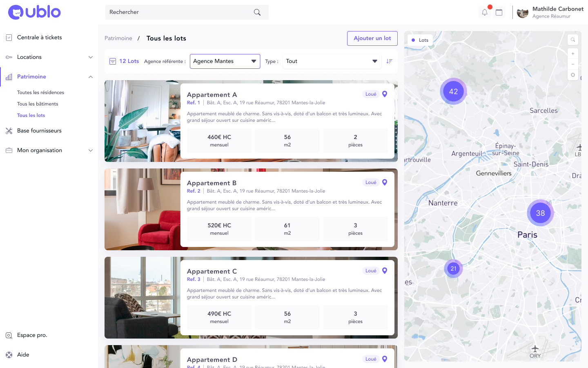Screen dimensions: 588x368
Task: Open the calendar icon in top bar
Action: pos(499,12)
